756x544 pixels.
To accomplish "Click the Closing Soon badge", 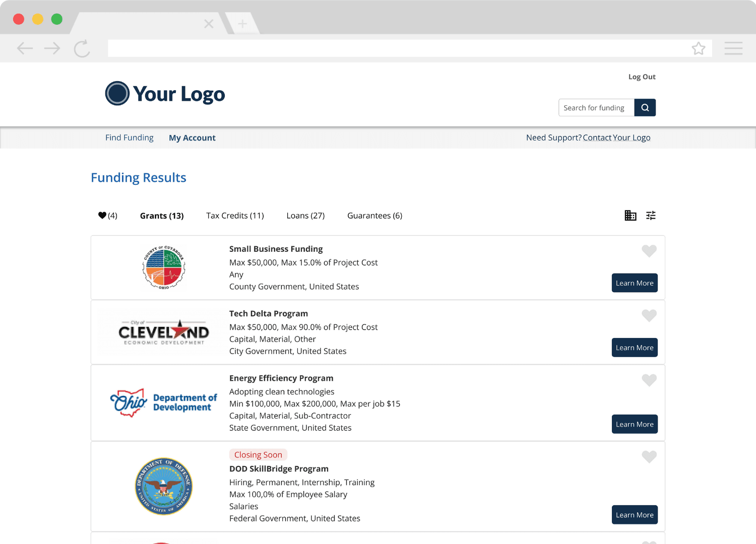I will click(258, 454).
